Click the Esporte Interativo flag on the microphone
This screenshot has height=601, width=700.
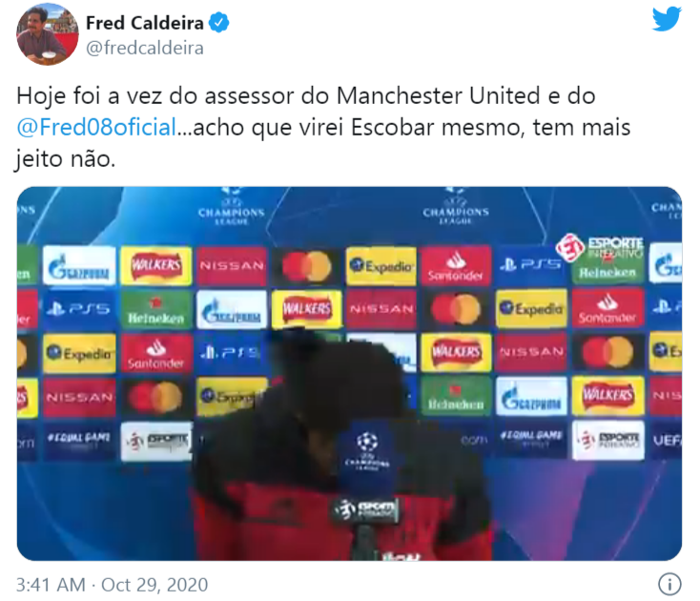coord(365,509)
